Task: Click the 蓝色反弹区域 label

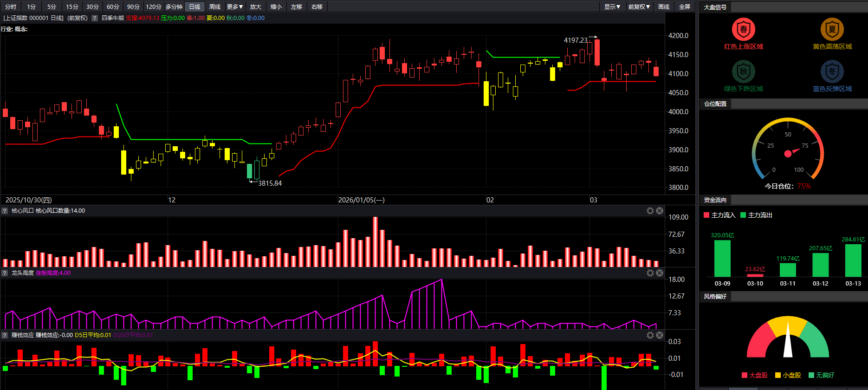Action: coord(832,89)
